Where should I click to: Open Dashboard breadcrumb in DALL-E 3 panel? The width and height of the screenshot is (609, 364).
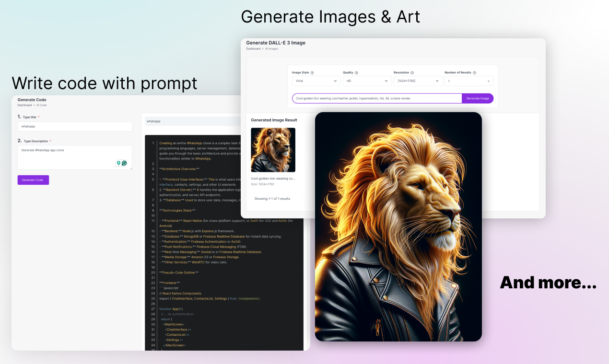[253, 48]
